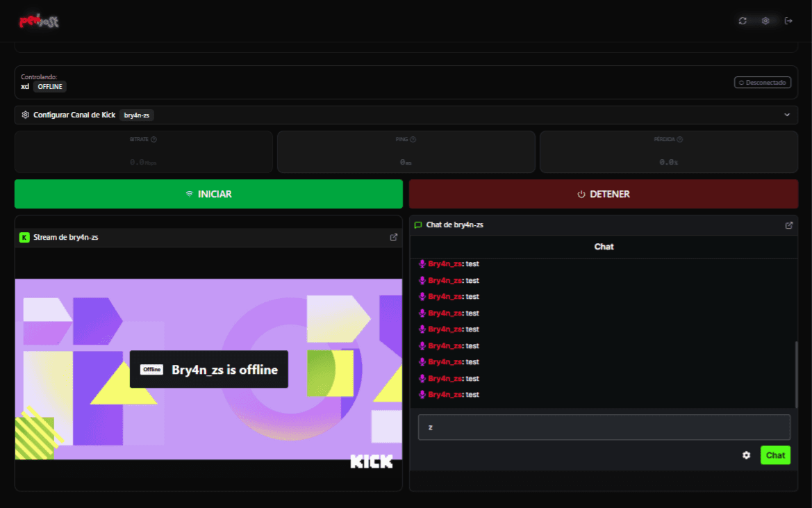
Task: Click the Kick K icon on the stream panel
Action: pyautogui.click(x=23, y=237)
